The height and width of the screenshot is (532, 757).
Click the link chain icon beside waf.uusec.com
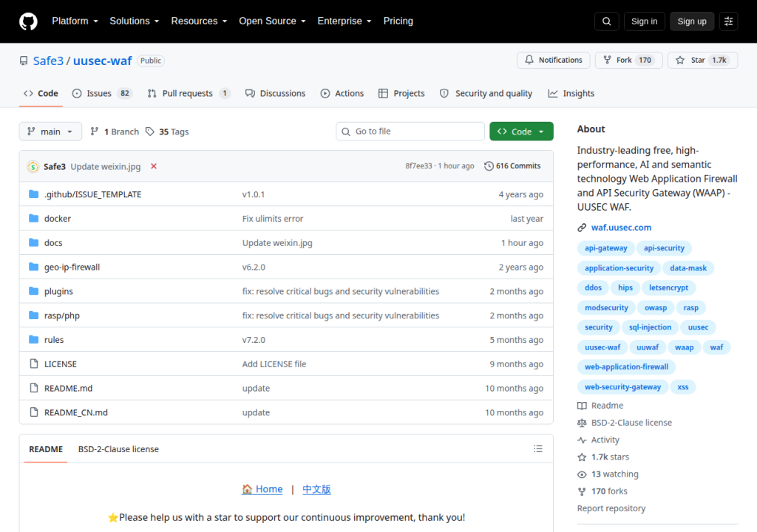click(582, 228)
